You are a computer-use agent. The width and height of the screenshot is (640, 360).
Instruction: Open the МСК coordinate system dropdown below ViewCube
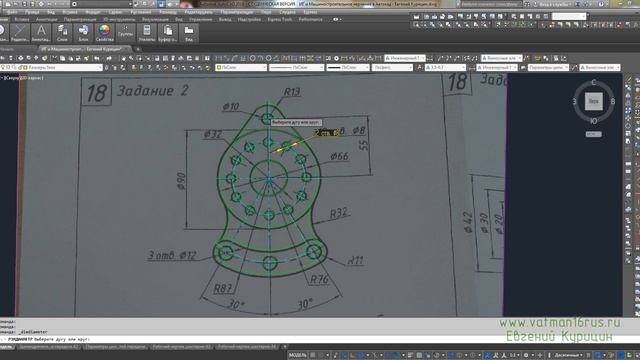[593, 134]
